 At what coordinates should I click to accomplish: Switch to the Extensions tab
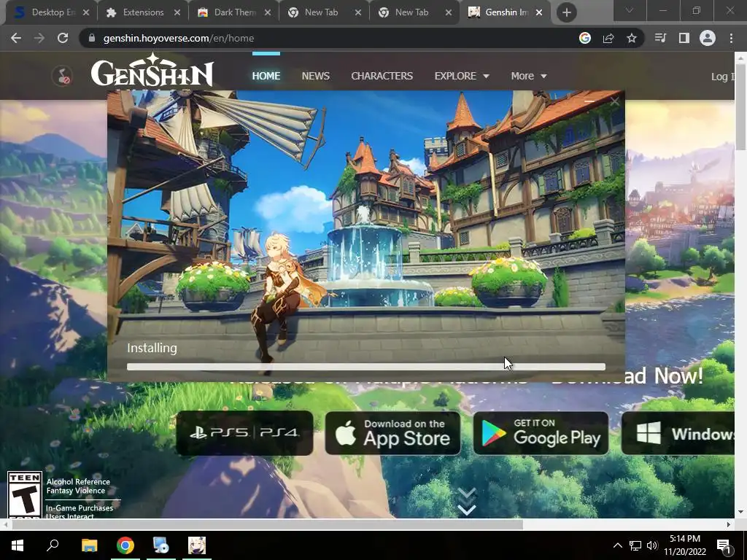pos(143,12)
